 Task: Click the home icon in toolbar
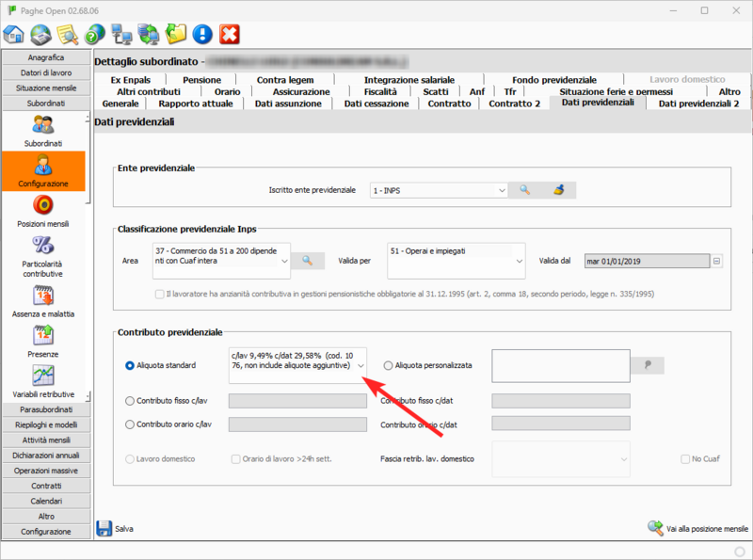click(14, 35)
